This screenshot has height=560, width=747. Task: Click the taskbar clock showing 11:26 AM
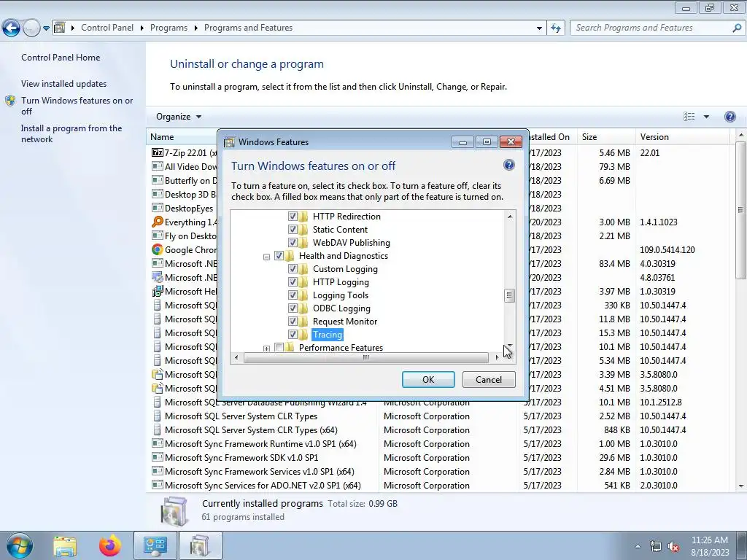[710, 546]
